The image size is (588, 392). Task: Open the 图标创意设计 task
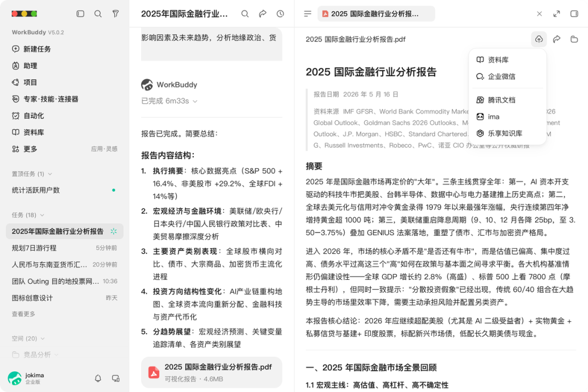pos(64,298)
